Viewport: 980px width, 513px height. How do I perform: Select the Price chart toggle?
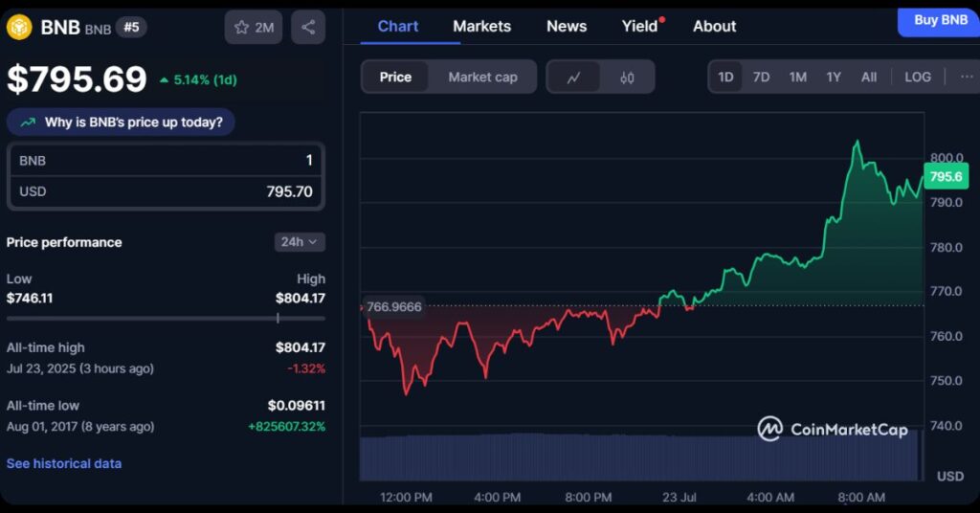pyautogui.click(x=395, y=78)
